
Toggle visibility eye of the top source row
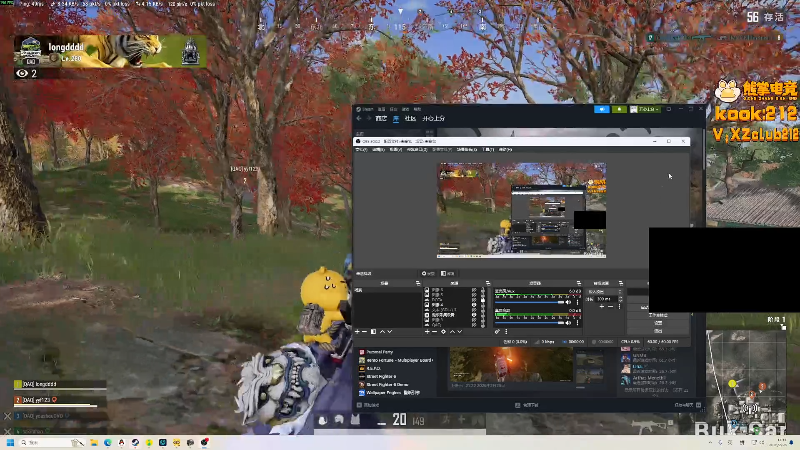point(474,290)
